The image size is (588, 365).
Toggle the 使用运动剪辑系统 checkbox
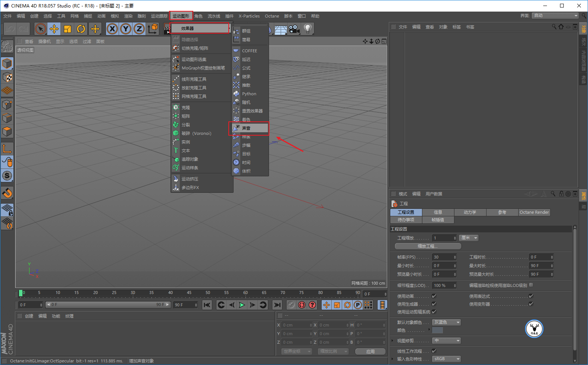[x=434, y=312]
